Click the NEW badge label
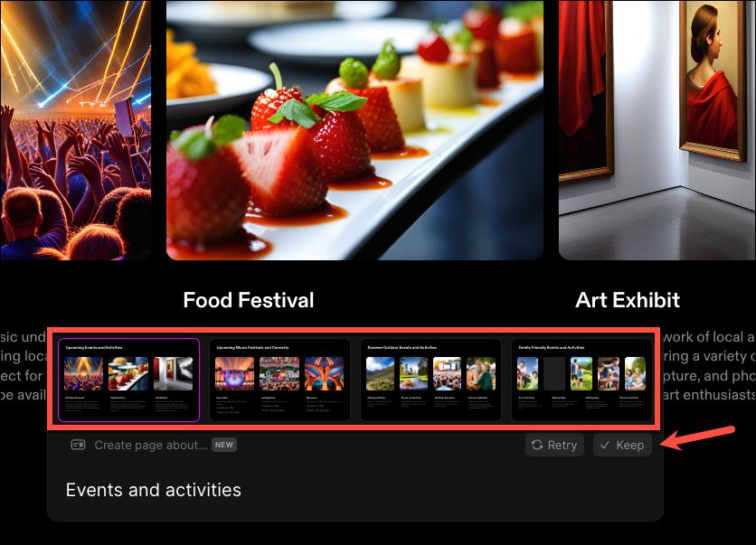This screenshot has height=545, width=756. 224,445
